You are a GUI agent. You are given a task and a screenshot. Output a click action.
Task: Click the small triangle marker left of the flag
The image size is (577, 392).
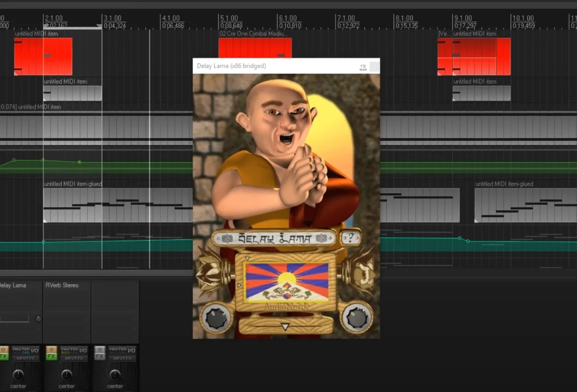click(x=240, y=285)
